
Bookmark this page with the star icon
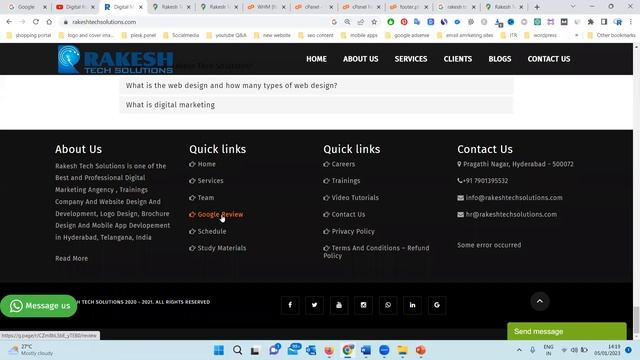click(374, 22)
